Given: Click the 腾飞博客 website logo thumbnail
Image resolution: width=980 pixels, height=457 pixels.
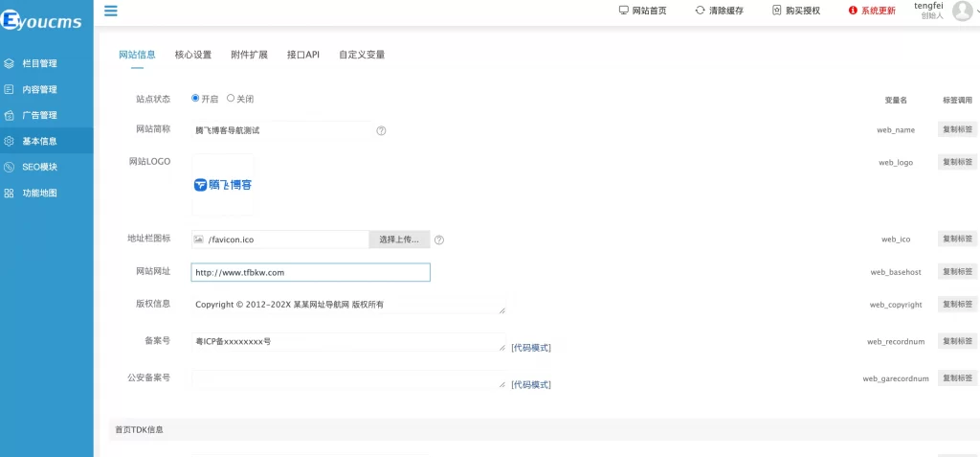Looking at the screenshot, I should point(222,185).
